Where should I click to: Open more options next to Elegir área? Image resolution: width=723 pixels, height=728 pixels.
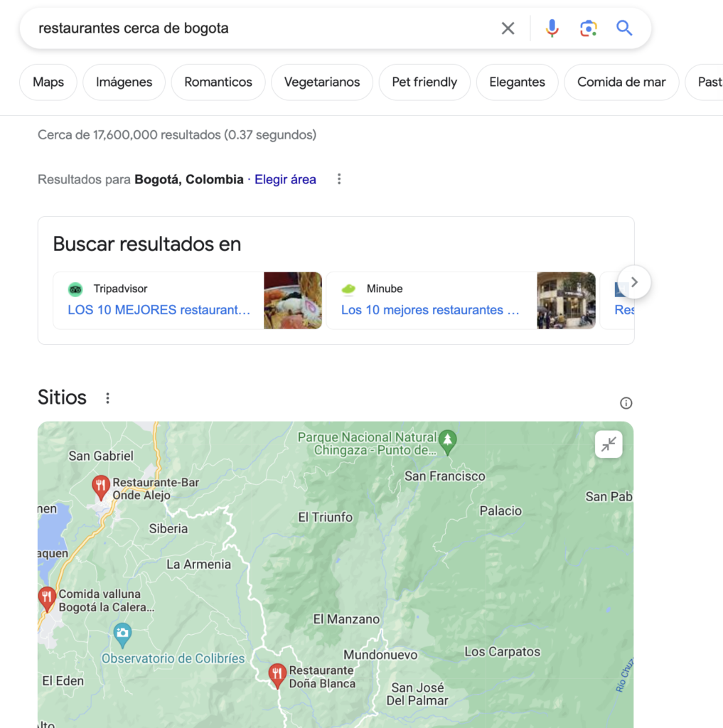click(x=339, y=179)
